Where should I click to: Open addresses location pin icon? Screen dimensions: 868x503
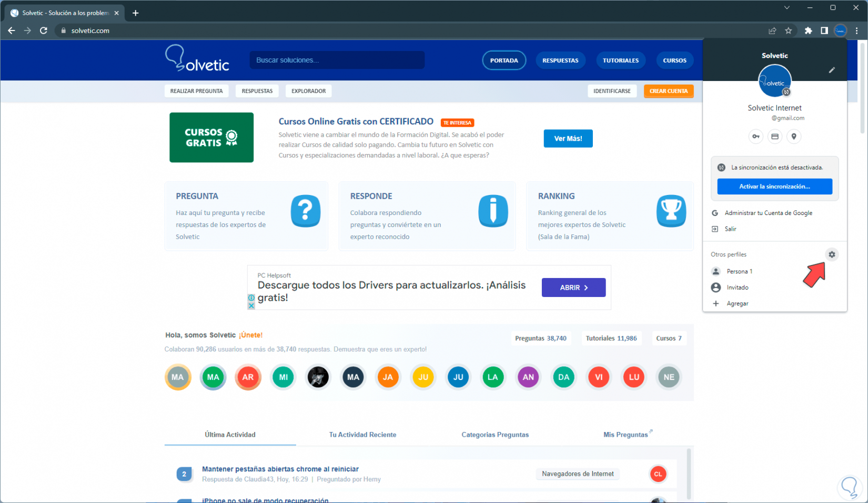coord(794,137)
